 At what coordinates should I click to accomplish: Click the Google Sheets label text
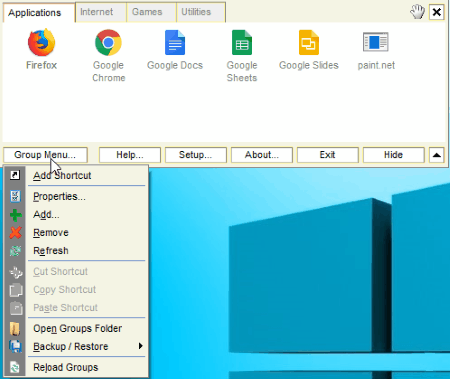[x=242, y=71]
